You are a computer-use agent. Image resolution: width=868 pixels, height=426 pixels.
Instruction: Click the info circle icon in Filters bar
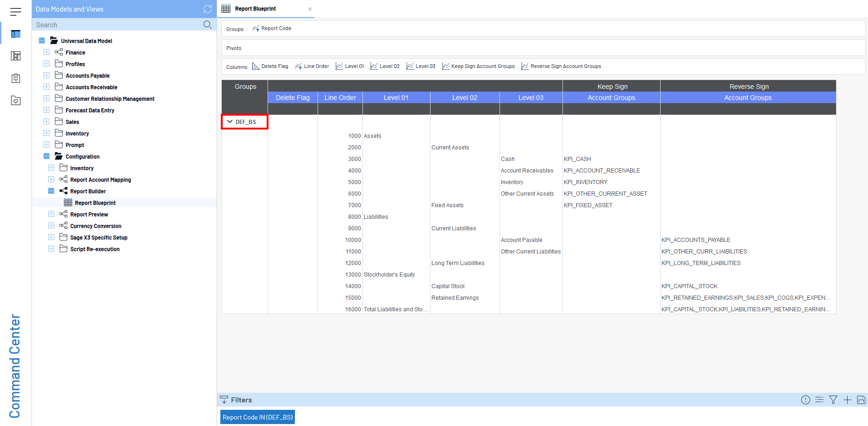[x=806, y=400]
